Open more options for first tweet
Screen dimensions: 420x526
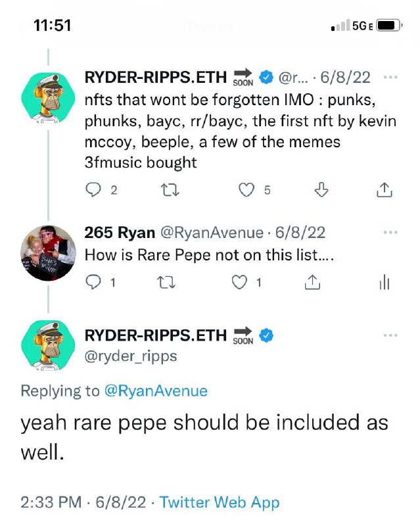coord(390,78)
